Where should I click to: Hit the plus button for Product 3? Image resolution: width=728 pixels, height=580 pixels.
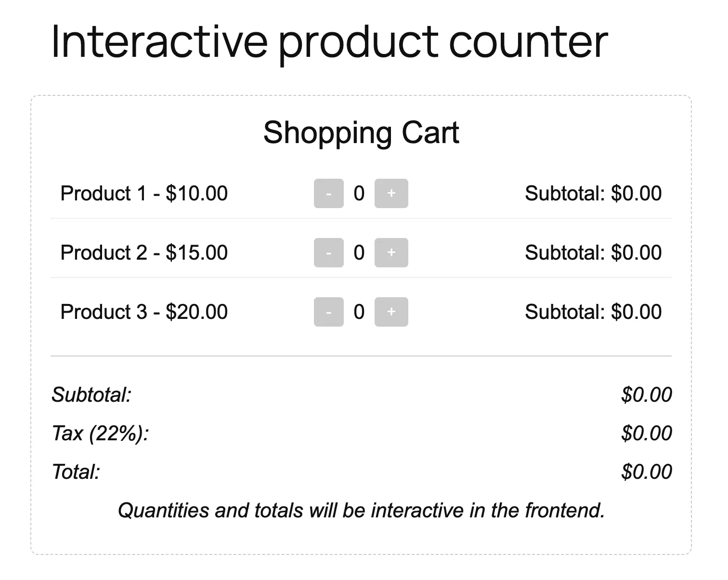point(391,312)
